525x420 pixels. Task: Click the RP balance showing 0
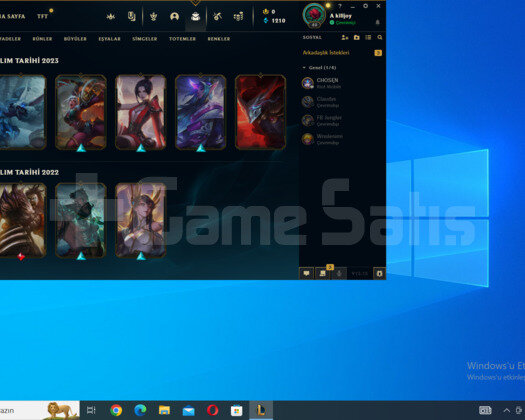(269, 12)
